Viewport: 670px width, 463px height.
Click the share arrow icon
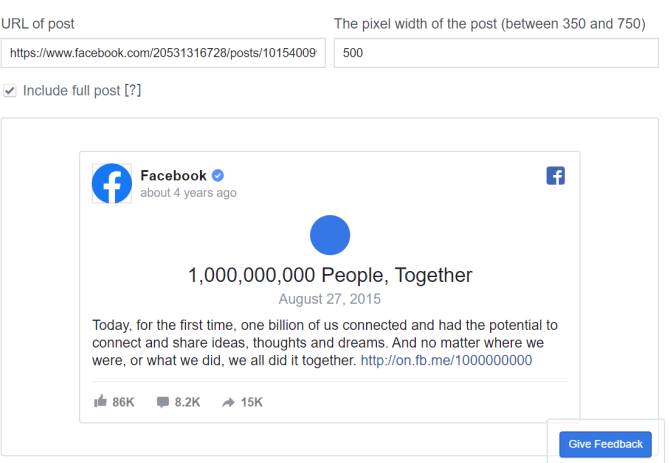pyautogui.click(x=228, y=402)
